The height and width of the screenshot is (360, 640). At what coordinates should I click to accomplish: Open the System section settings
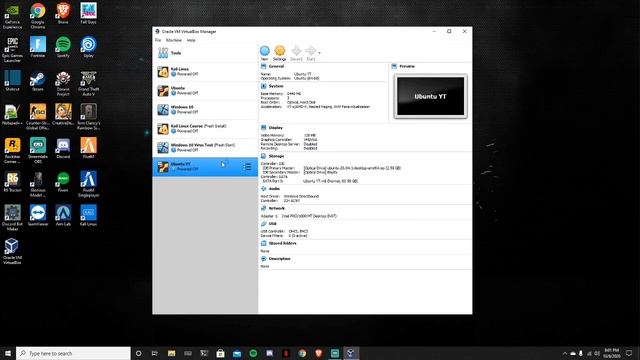[276, 86]
